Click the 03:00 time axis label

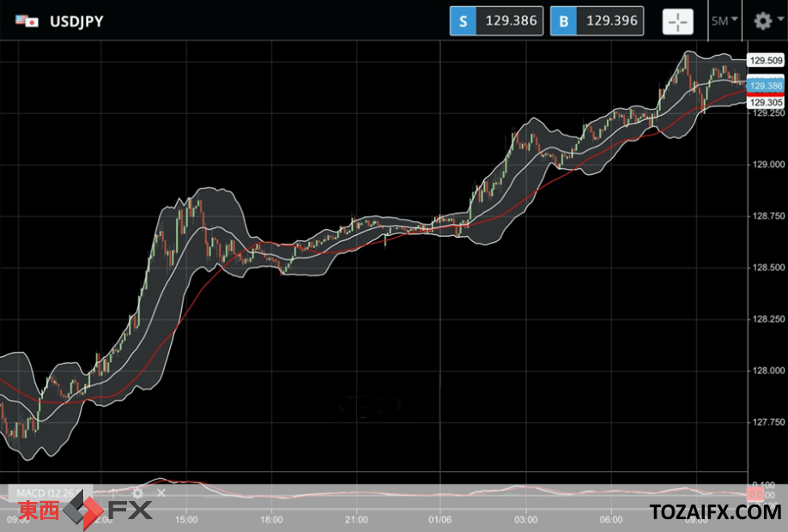click(x=525, y=519)
